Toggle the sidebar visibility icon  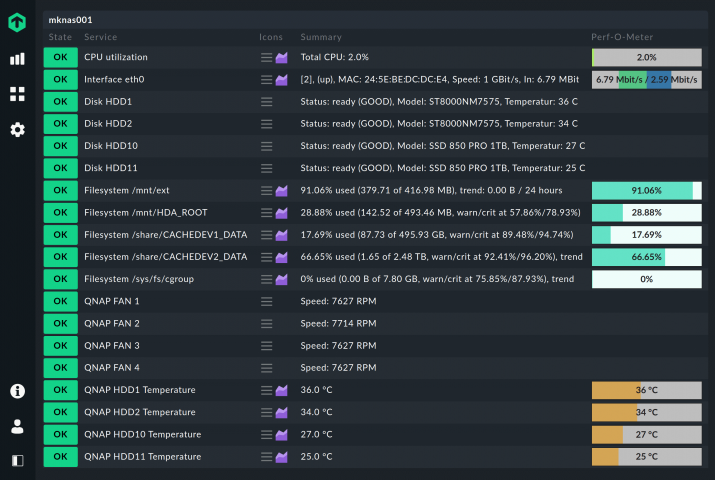coord(17,461)
